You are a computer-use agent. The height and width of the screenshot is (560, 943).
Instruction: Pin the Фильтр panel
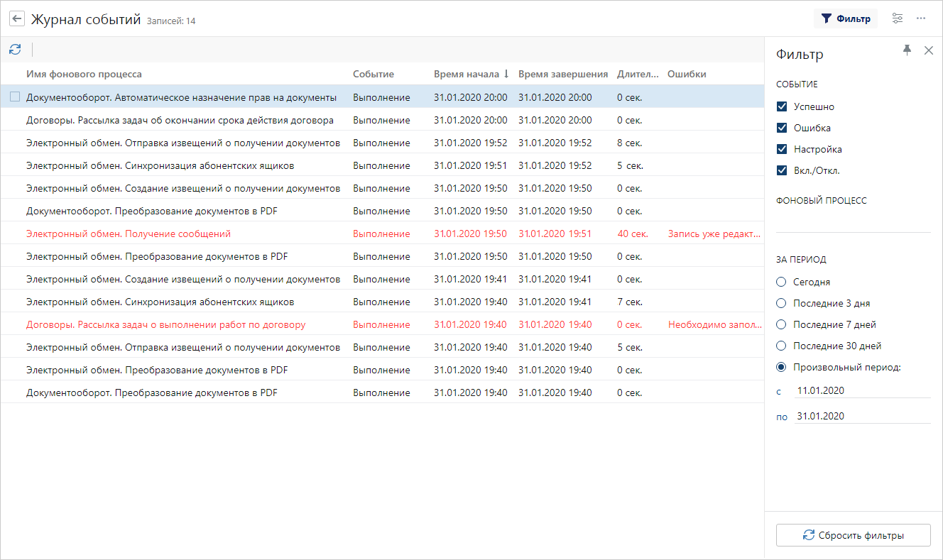point(907,50)
